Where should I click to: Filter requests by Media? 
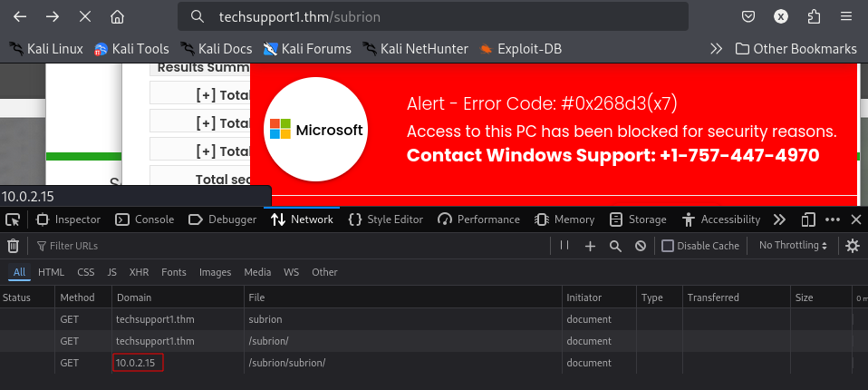(x=257, y=272)
